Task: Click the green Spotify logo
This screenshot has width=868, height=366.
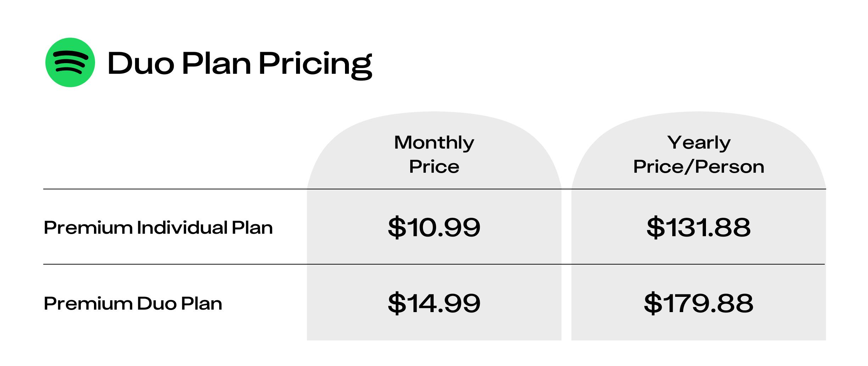Action: tap(70, 62)
